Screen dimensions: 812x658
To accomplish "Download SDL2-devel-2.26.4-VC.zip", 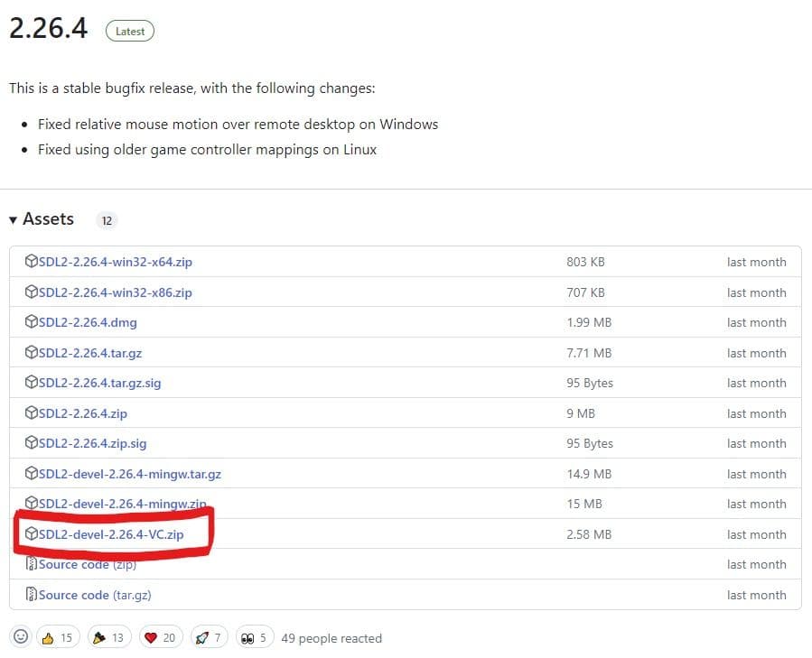I will click(111, 534).
